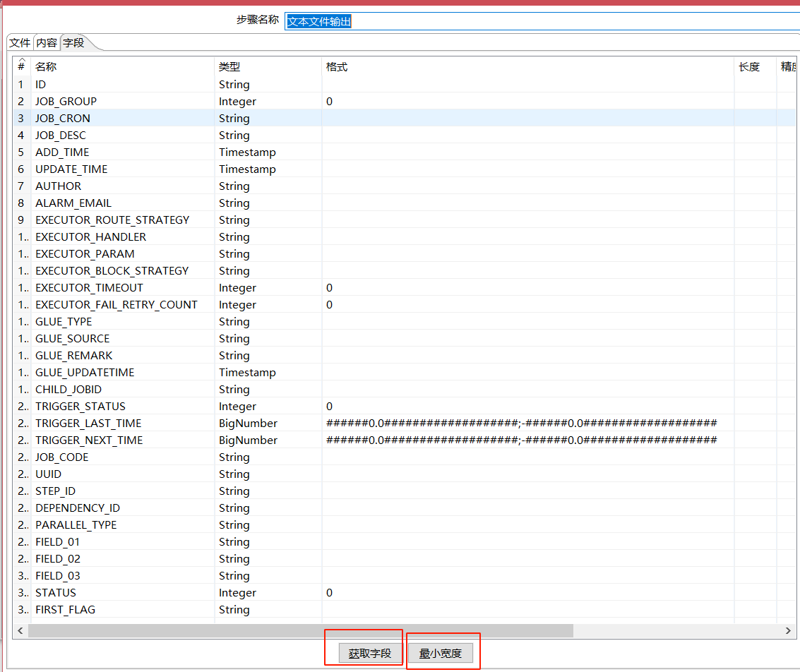Click the 类型 column header
The height and width of the screenshot is (672, 800).
pyautogui.click(x=267, y=67)
